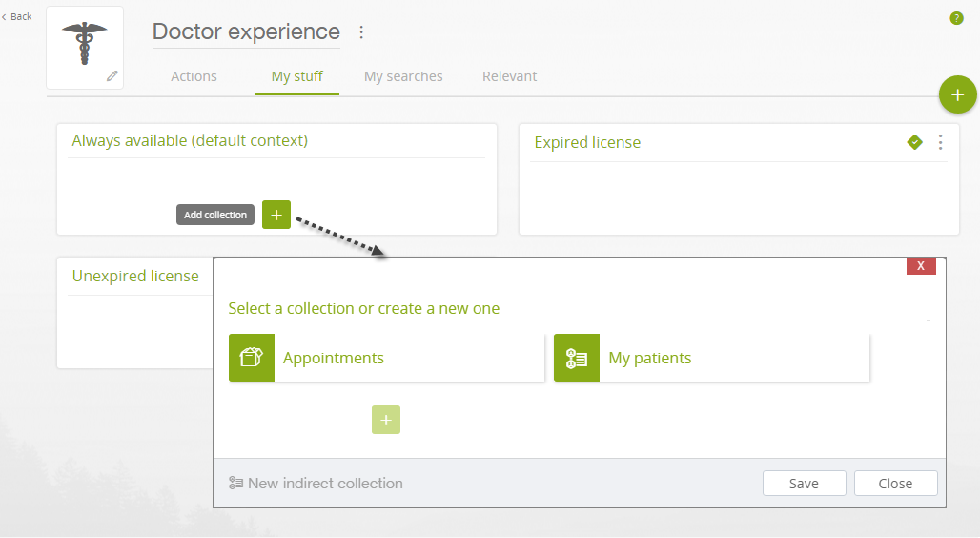Click the caduceus doctor experience icon
Screen dimensions: 980x538
[85, 43]
